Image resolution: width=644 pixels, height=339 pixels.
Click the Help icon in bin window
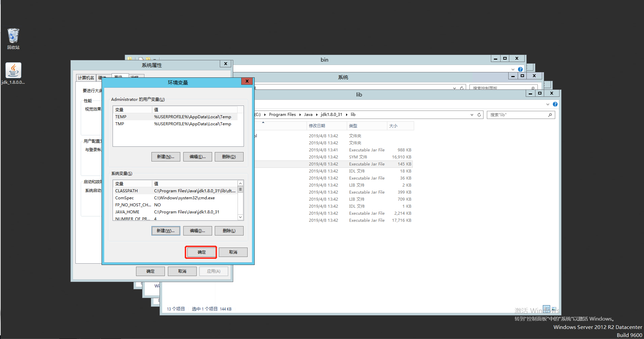(520, 69)
